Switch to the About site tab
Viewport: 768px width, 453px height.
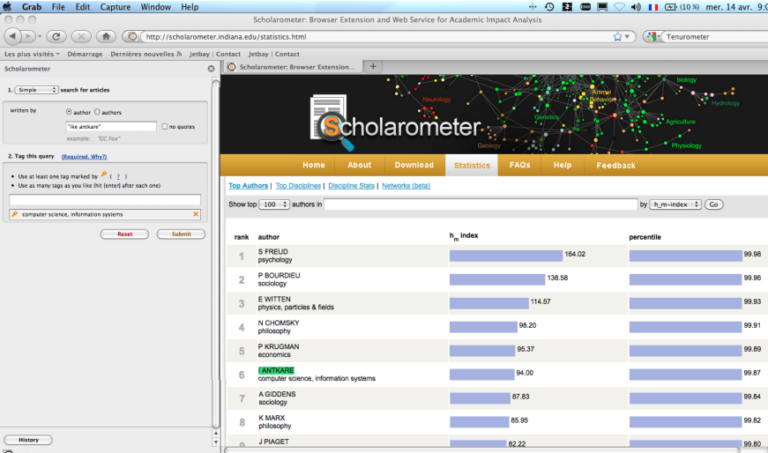(x=360, y=165)
